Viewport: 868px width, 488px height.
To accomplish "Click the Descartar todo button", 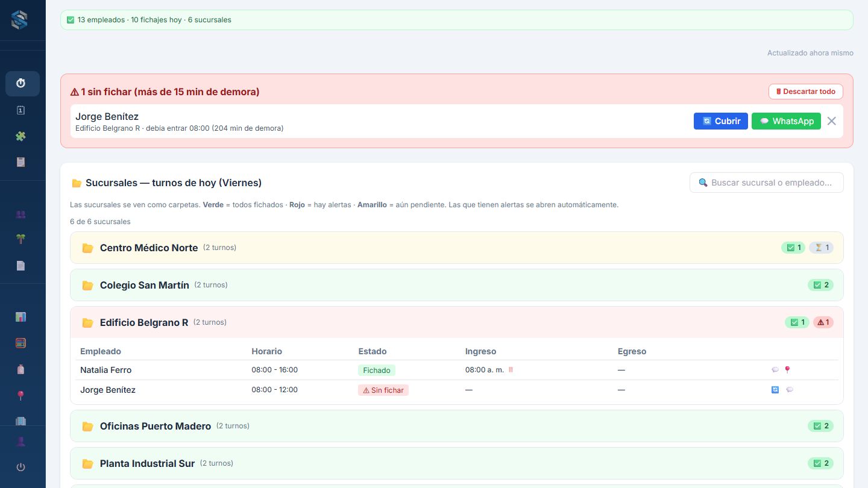I will click(806, 92).
